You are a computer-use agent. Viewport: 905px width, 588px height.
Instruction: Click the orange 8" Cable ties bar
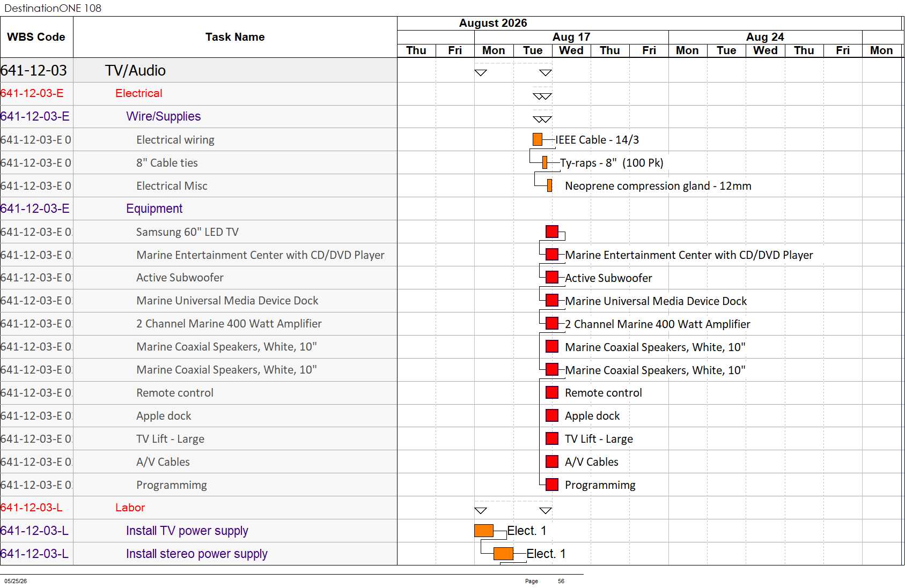(x=545, y=162)
